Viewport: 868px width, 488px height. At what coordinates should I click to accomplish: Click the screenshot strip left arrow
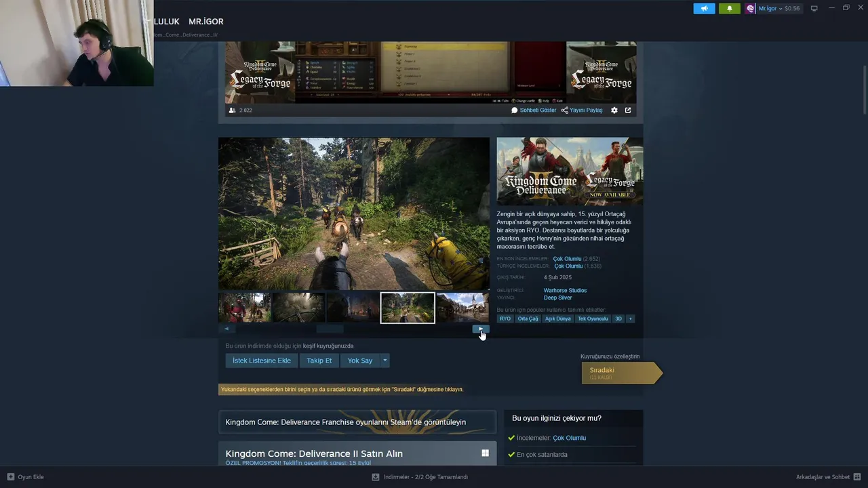226,329
